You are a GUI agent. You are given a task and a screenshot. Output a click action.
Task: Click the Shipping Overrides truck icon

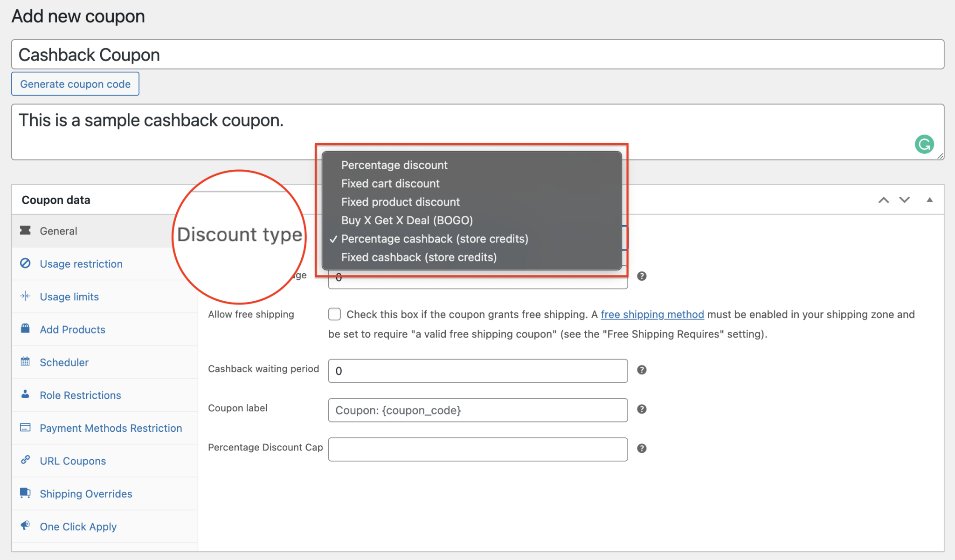coord(25,493)
